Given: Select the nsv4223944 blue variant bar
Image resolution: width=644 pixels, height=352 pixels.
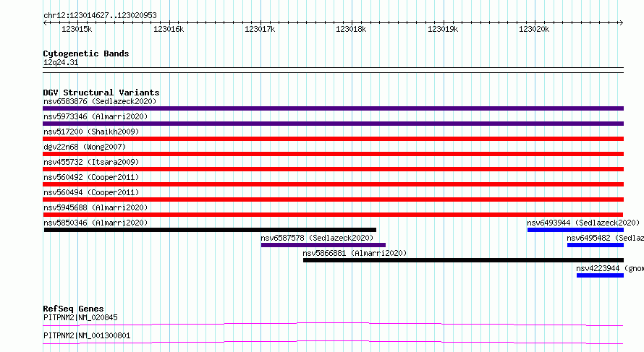Looking at the screenshot, I should (600, 275).
